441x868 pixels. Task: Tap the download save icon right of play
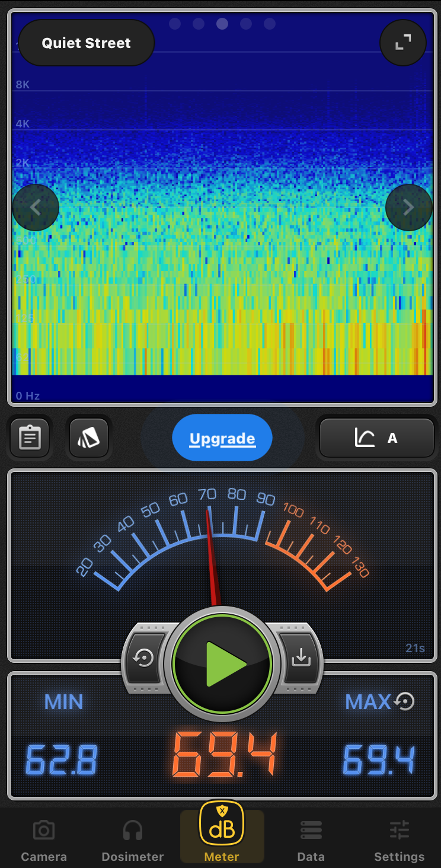[x=301, y=658]
